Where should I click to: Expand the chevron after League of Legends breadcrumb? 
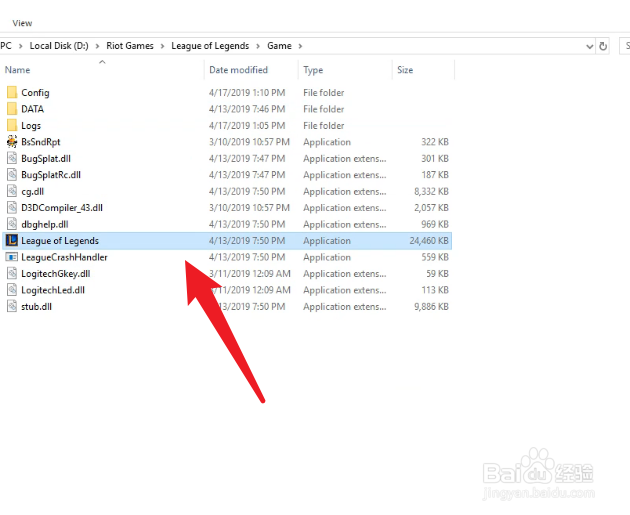coord(258,46)
